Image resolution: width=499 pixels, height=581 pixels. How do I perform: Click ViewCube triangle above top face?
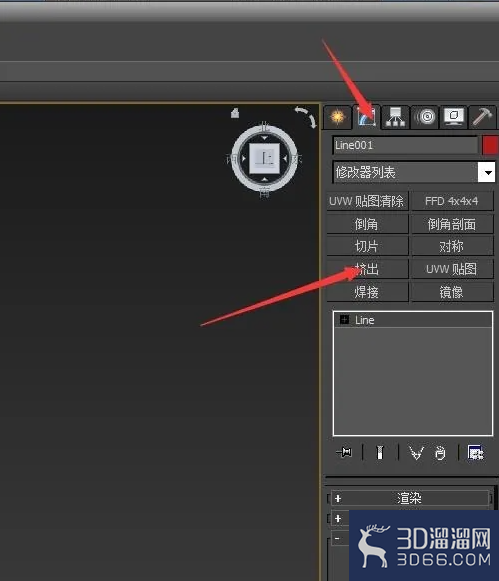point(264,138)
